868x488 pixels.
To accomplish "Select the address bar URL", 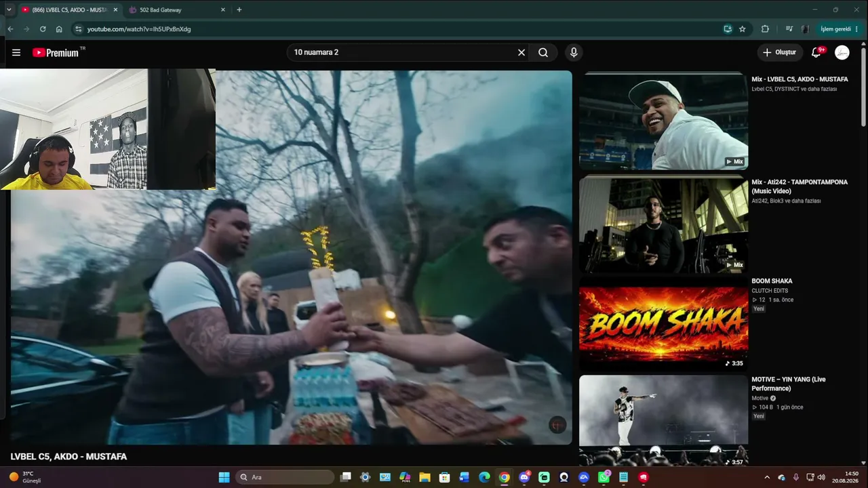I will (x=139, y=29).
